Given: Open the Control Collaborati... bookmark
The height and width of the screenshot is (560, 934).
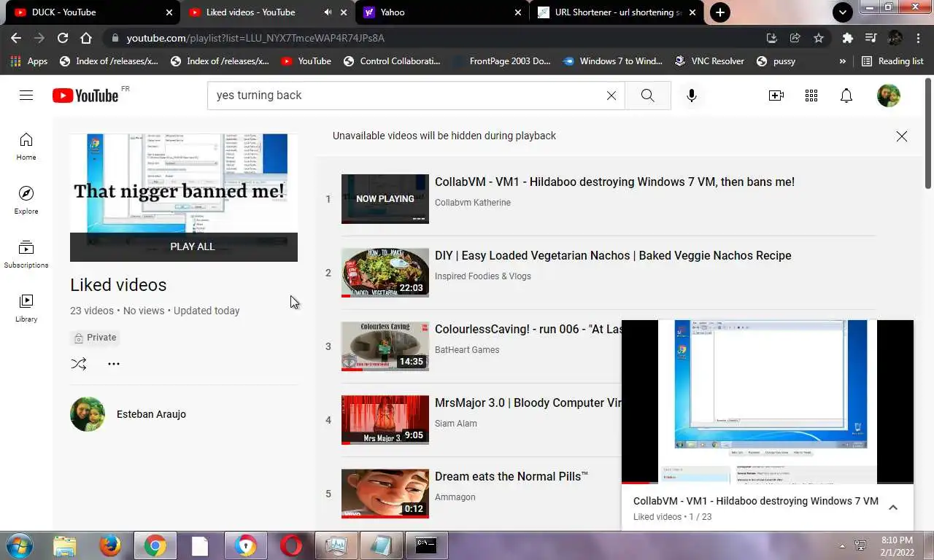Looking at the screenshot, I should [392, 61].
